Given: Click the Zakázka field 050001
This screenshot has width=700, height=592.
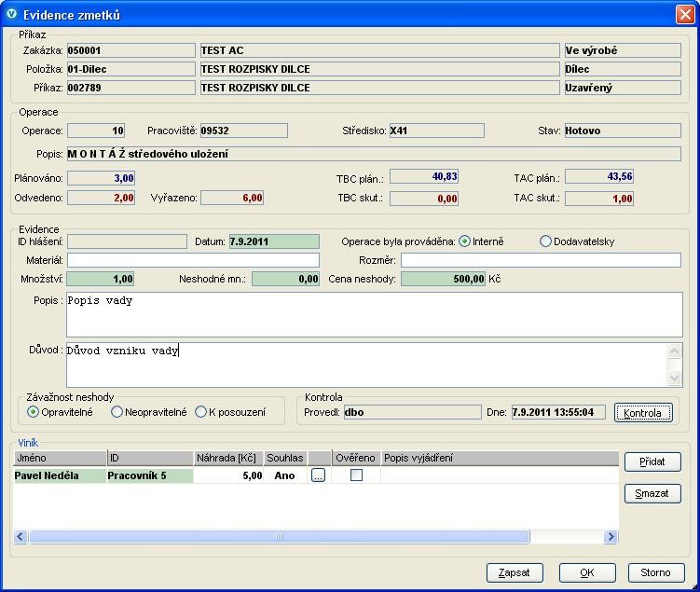Looking at the screenshot, I should 130,50.
